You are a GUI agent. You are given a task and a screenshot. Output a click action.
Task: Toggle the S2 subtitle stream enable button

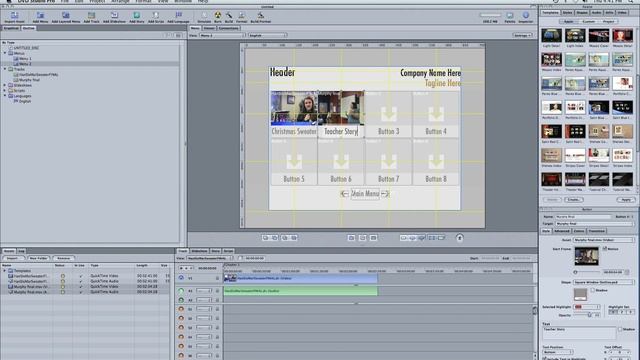point(181,318)
